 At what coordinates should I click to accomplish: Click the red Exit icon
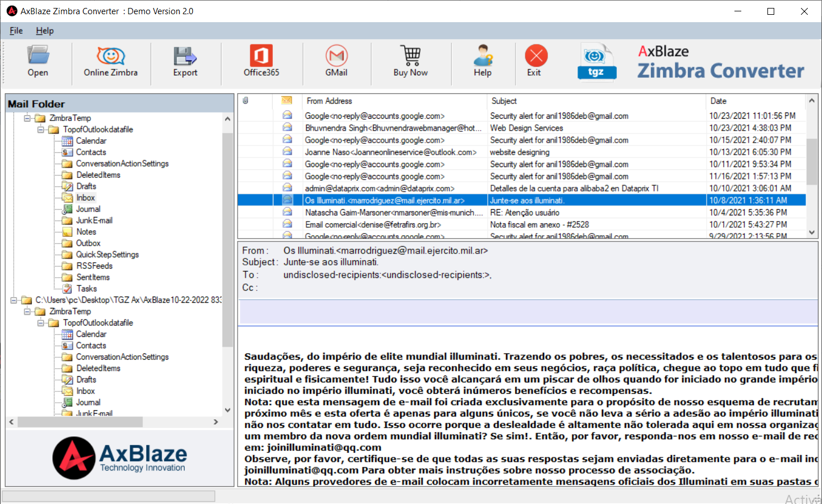coord(536,56)
